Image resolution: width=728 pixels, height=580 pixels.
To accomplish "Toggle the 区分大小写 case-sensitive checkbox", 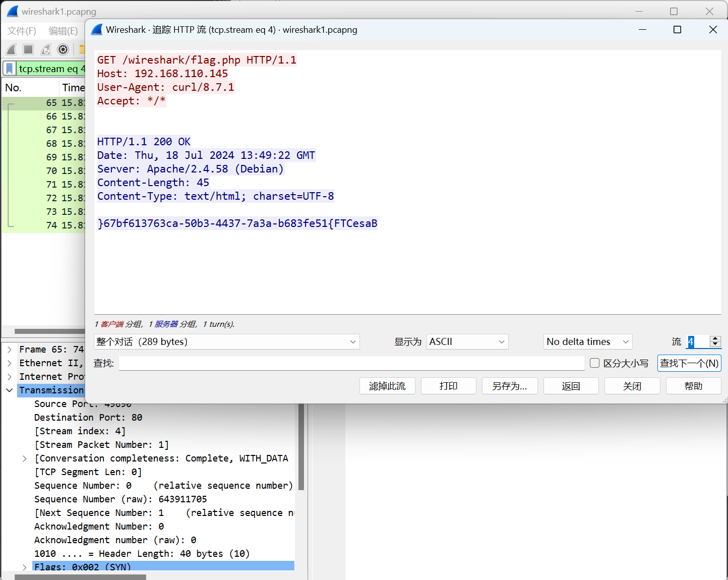I will pyautogui.click(x=595, y=363).
